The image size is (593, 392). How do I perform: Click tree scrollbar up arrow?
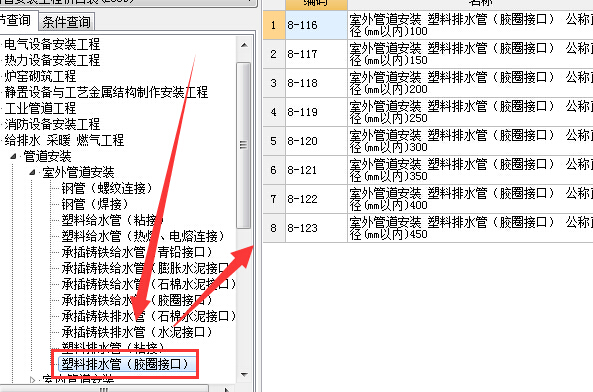pyautogui.click(x=244, y=45)
